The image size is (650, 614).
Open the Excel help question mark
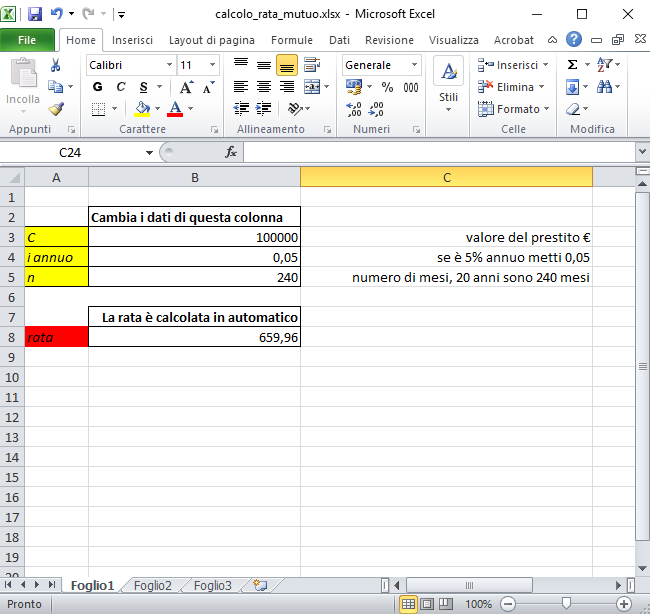click(x=574, y=39)
